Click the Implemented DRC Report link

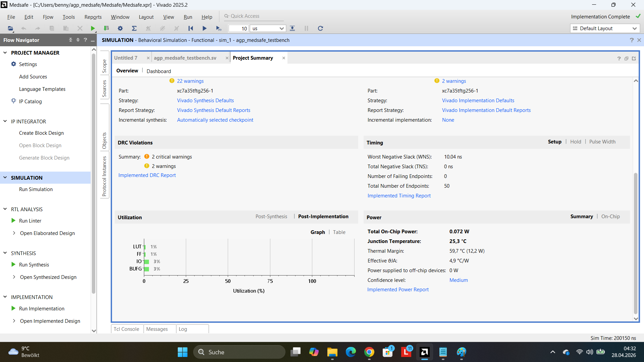point(147,175)
